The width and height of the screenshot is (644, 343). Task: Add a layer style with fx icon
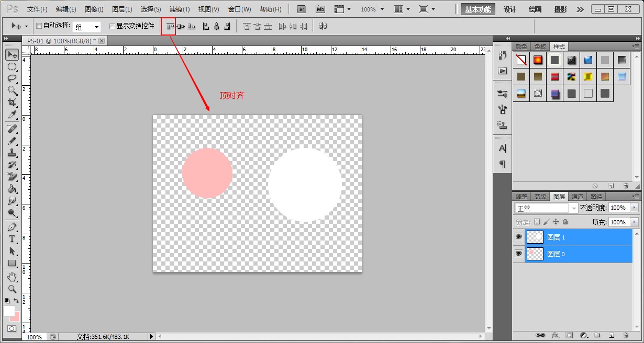tap(556, 335)
